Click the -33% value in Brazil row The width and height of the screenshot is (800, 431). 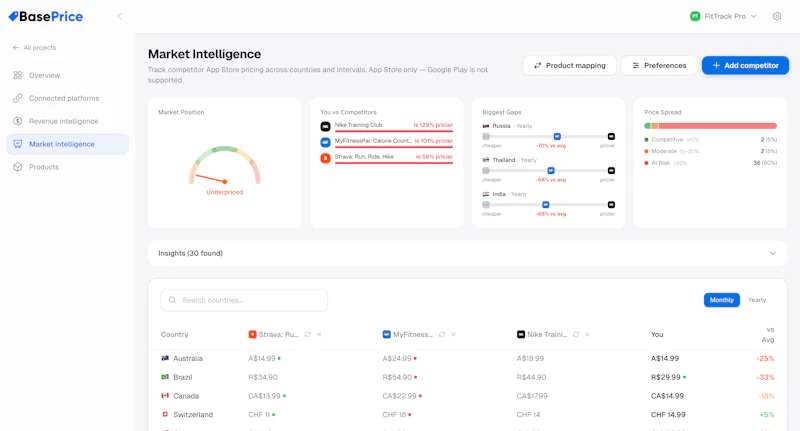pyautogui.click(x=765, y=377)
